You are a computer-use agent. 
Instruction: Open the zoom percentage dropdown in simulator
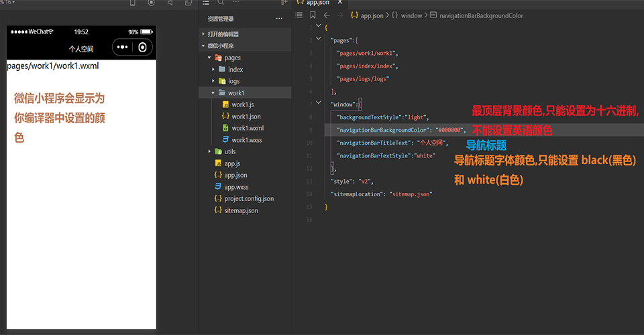[8, 3]
